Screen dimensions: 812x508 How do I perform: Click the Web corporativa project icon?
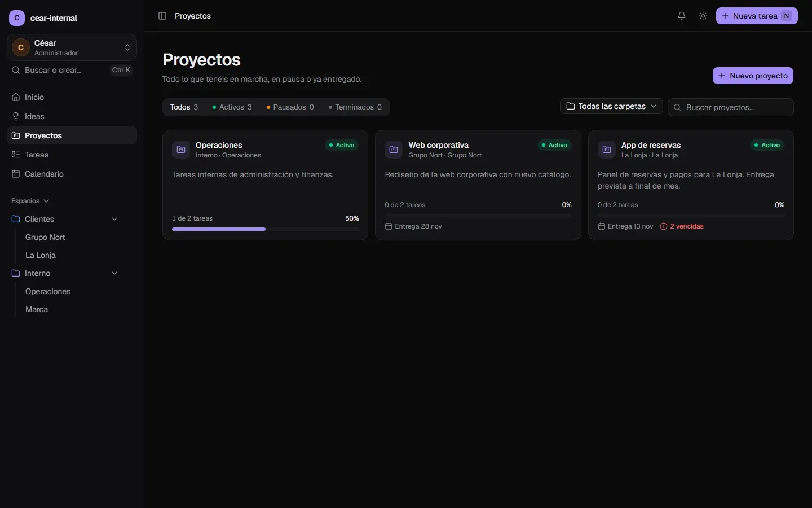pos(394,150)
